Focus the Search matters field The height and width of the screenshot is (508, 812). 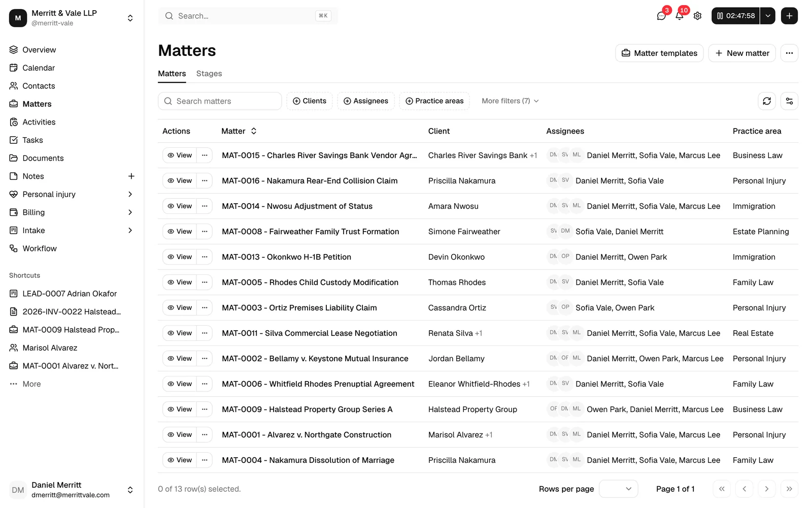(x=220, y=101)
